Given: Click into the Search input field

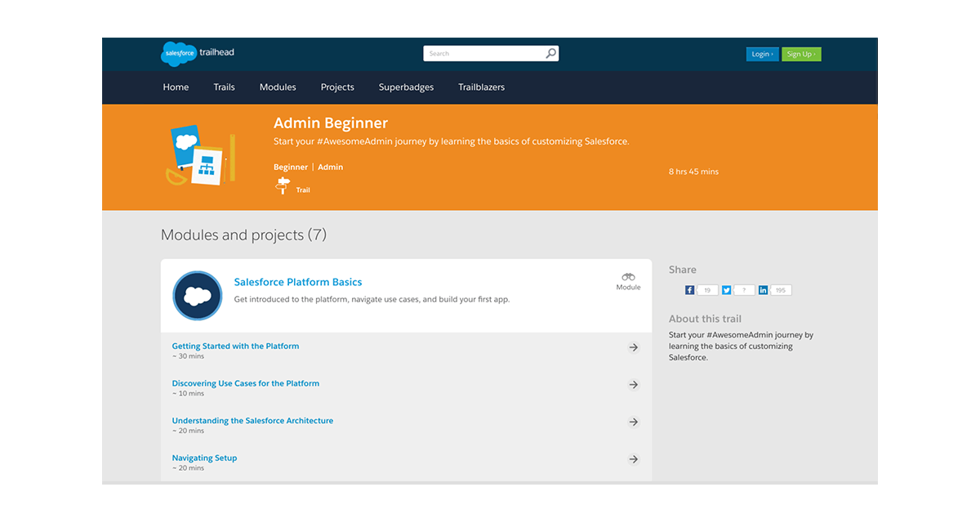Looking at the screenshot, I should (x=483, y=54).
